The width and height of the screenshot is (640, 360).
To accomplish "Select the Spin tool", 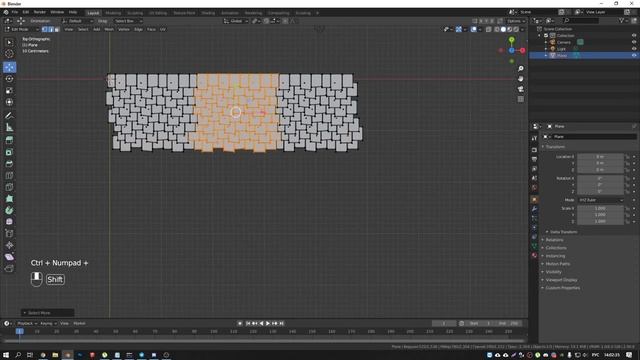I will point(9,210).
